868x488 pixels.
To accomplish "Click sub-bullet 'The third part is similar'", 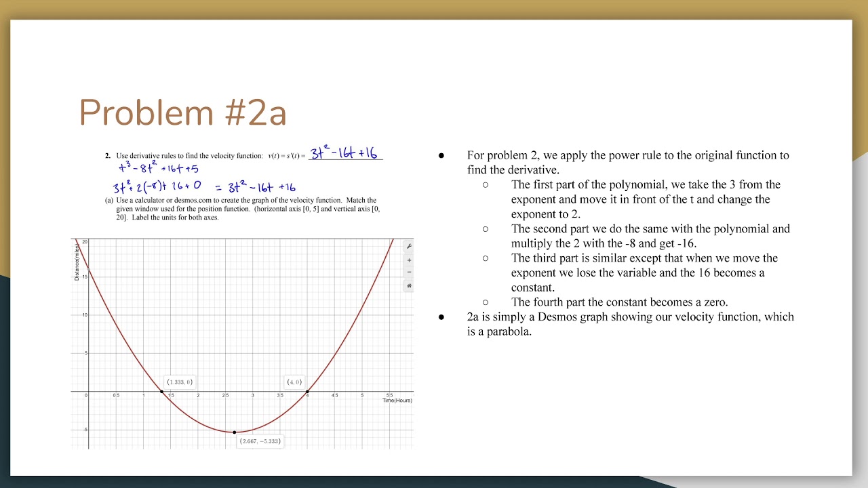I will click(x=644, y=272).
